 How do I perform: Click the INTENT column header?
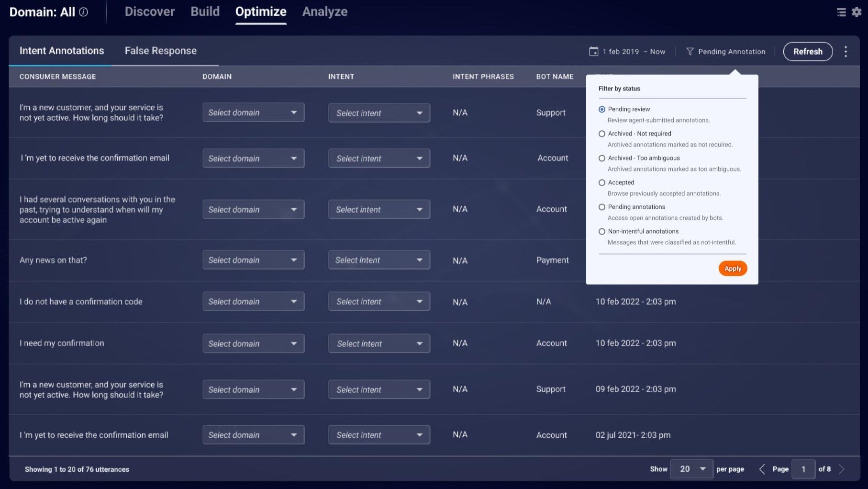point(341,77)
